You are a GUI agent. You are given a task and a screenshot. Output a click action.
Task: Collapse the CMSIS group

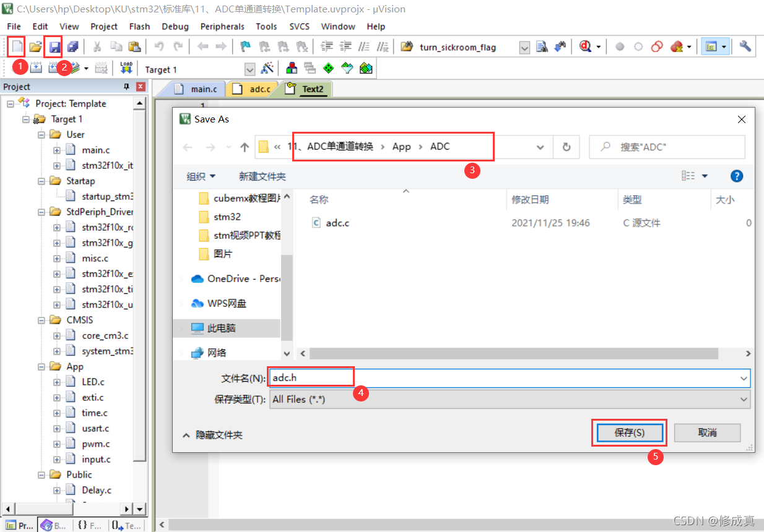coord(41,320)
